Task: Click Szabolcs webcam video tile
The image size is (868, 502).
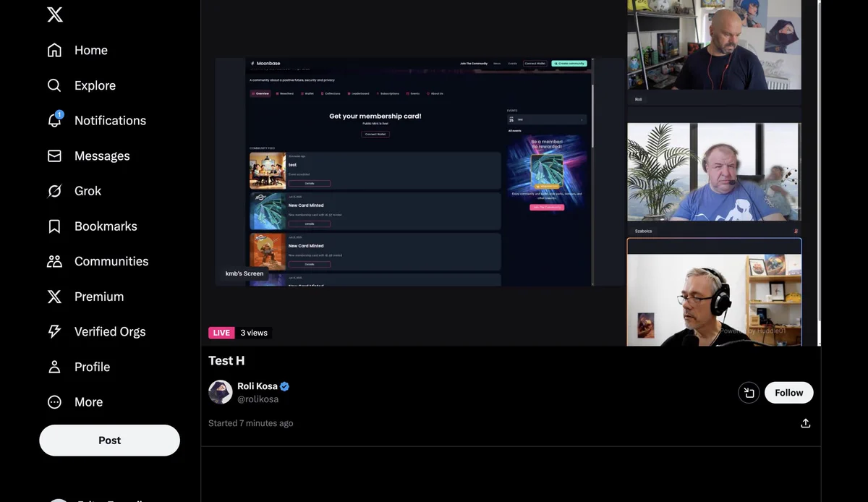Action: click(x=714, y=171)
